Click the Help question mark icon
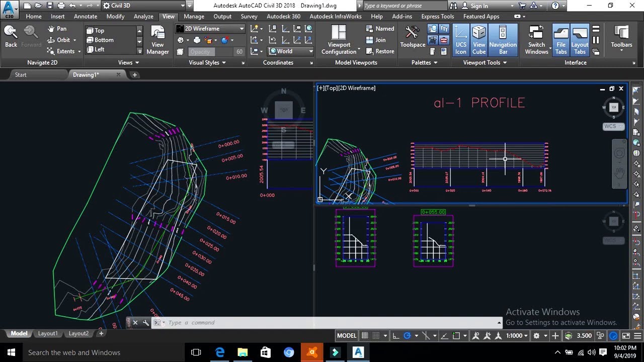This screenshot has width=644, height=362. tap(555, 6)
